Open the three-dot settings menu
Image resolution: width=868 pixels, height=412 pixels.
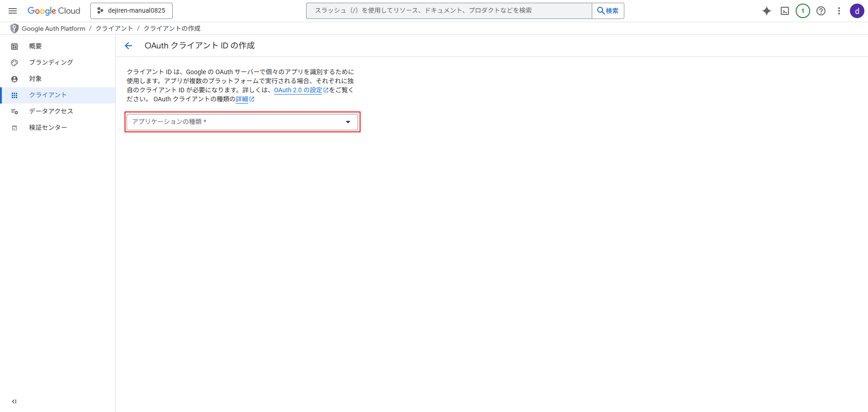pyautogui.click(x=839, y=11)
